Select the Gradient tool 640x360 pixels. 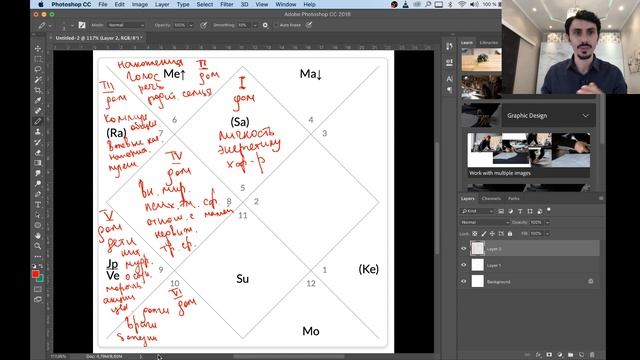38,163
